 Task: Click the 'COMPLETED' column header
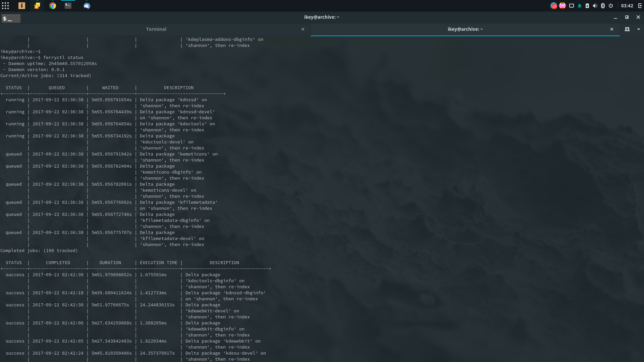(x=58, y=263)
